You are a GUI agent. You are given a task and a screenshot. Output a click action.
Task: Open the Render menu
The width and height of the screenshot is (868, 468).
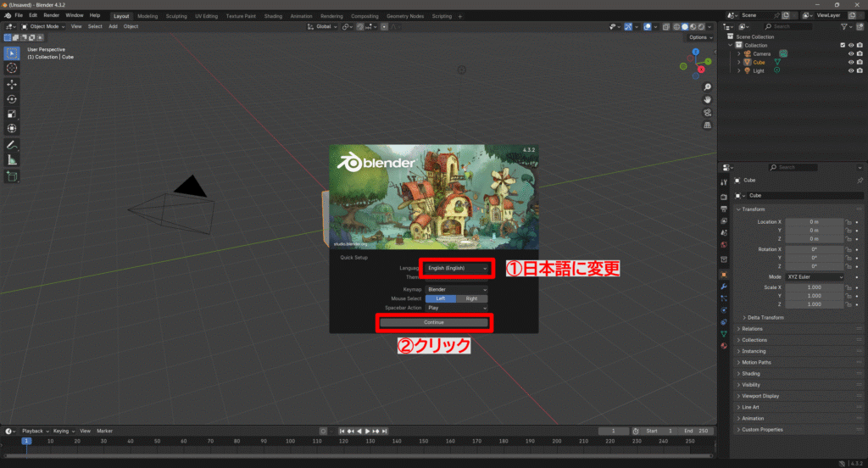[x=51, y=15]
